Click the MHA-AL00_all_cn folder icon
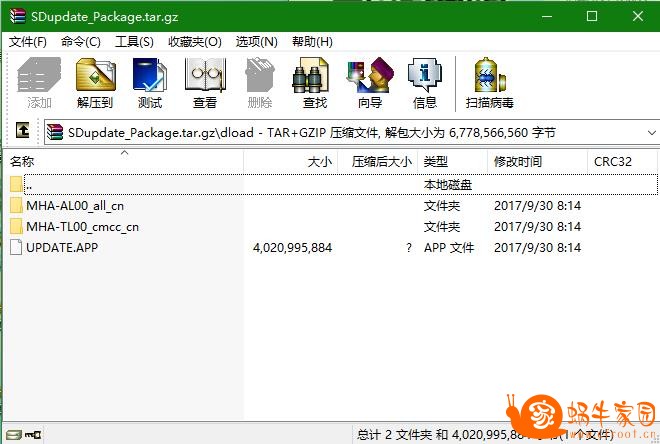The width and height of the screenshot is (660, 444). tap(16, 205)
